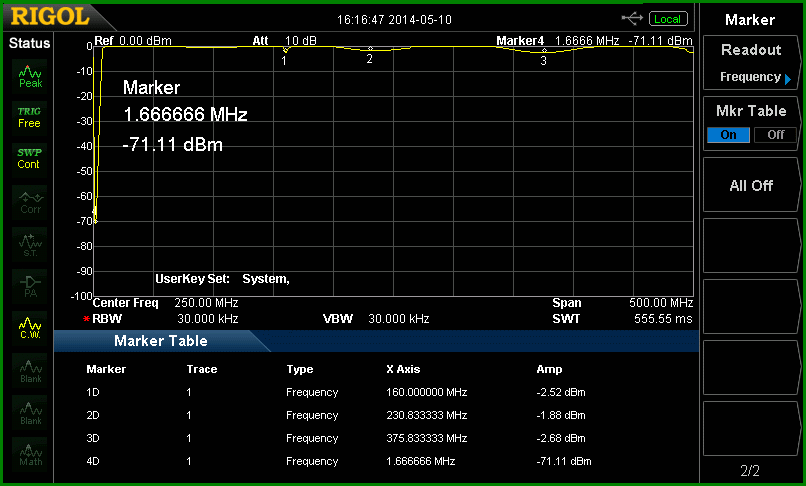Click the S.T. status icon

coord(30,245)
